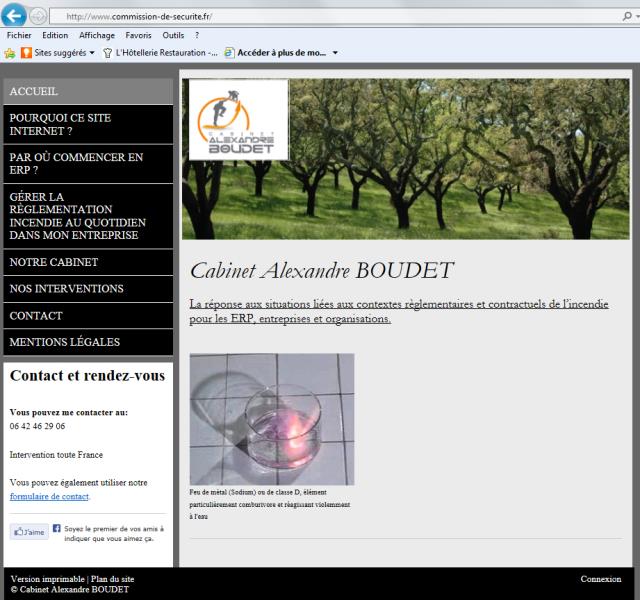
Task: Open the Outils menu
Action: click(x=173, y=35)
